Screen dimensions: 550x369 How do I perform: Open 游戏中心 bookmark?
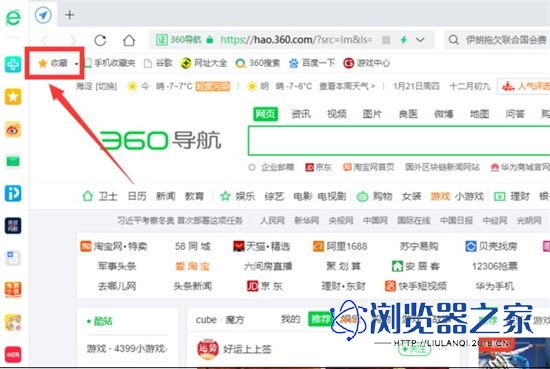(x=367, y=63)
